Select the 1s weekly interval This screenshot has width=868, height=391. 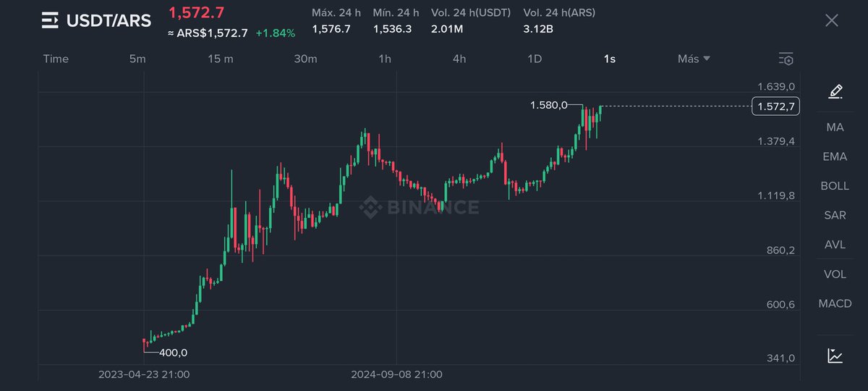610,59
